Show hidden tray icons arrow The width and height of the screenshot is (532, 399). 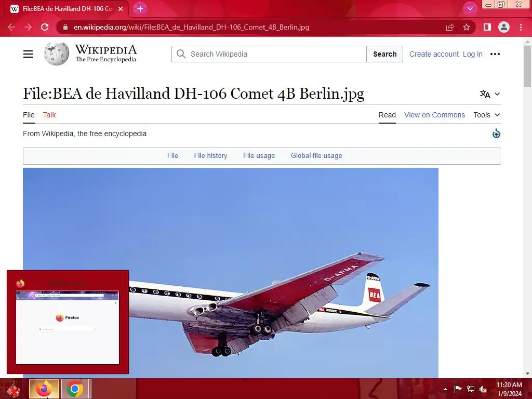(445, 389)
